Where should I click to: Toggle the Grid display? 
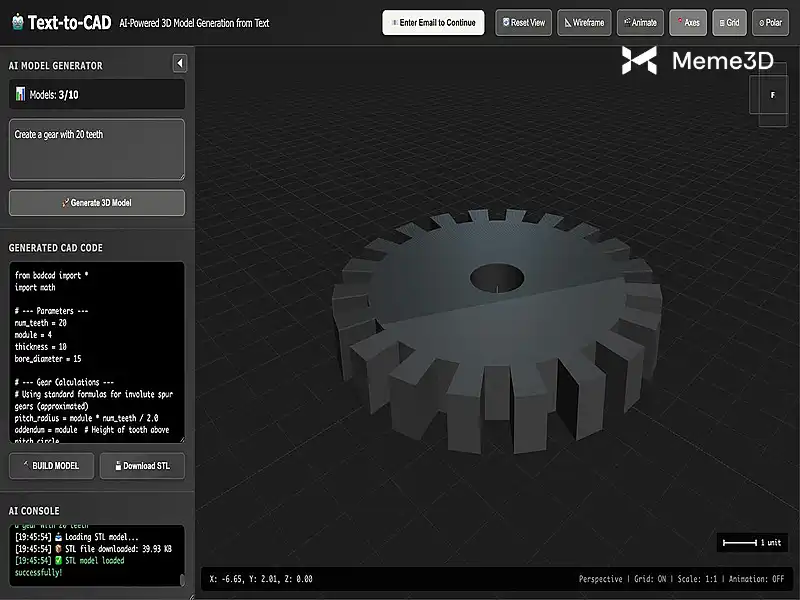click(730, 23)
